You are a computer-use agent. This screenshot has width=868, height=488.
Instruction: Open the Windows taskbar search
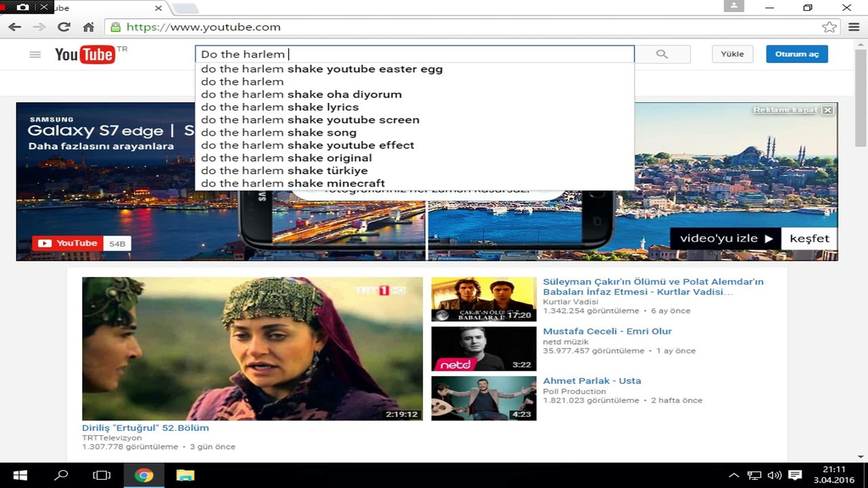coord(61,475)
